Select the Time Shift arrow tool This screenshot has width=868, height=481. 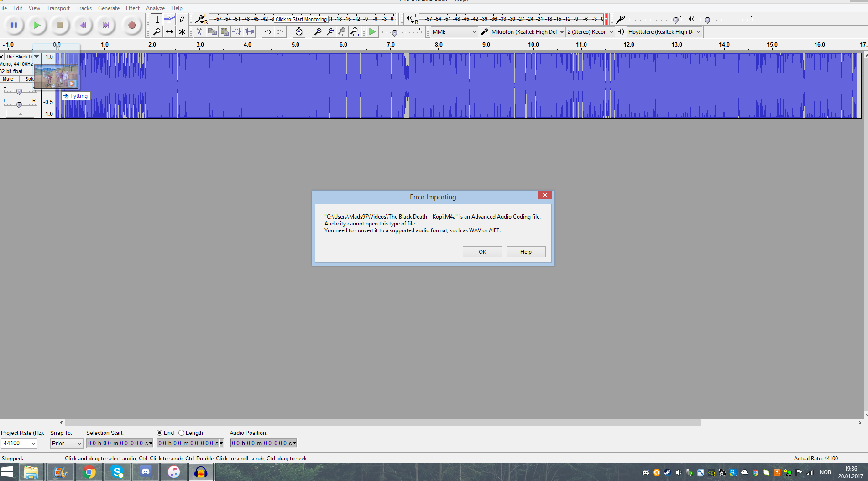coord(169,31)
